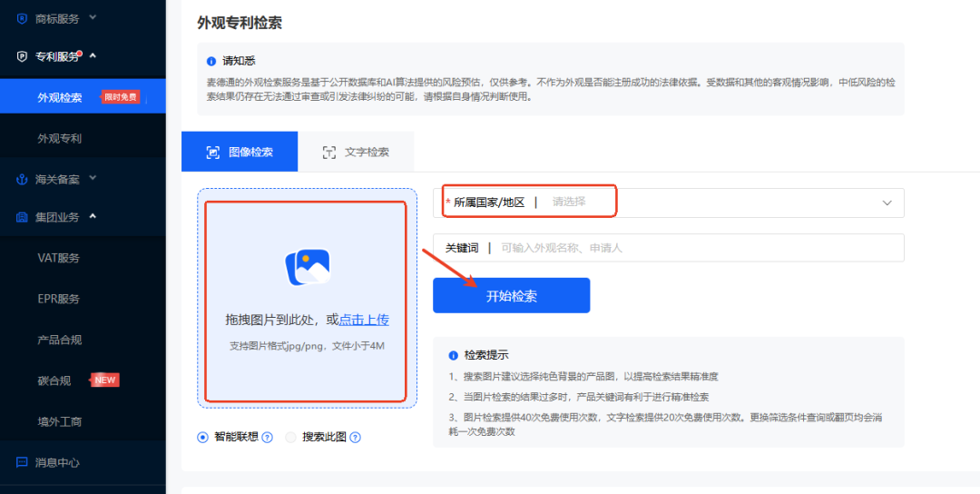980x494 pixels.
Task: Collapse the 集团业务 menu chevron
Action: click(93, 216)
